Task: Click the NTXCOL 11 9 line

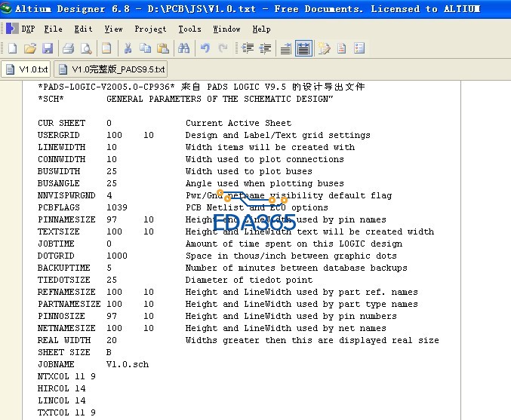Action: click(x=66, y=376)
